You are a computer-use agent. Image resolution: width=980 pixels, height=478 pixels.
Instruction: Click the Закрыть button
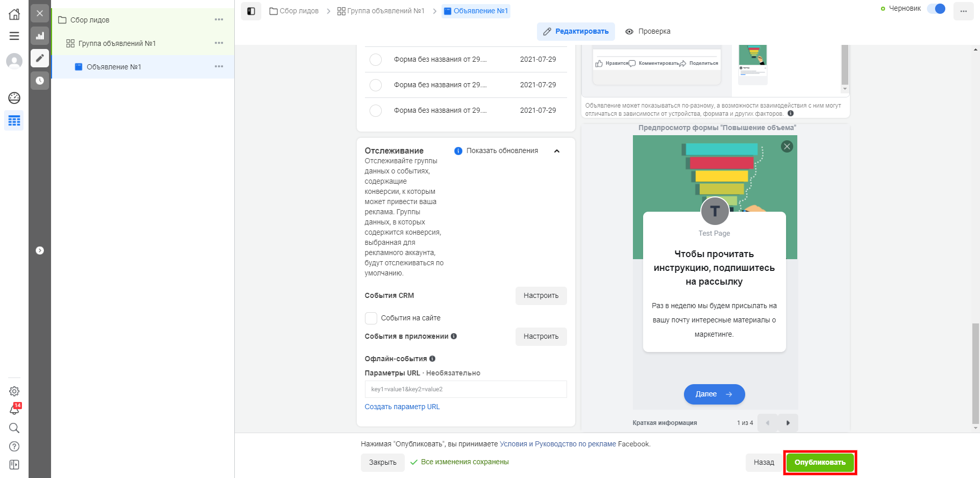383,463
